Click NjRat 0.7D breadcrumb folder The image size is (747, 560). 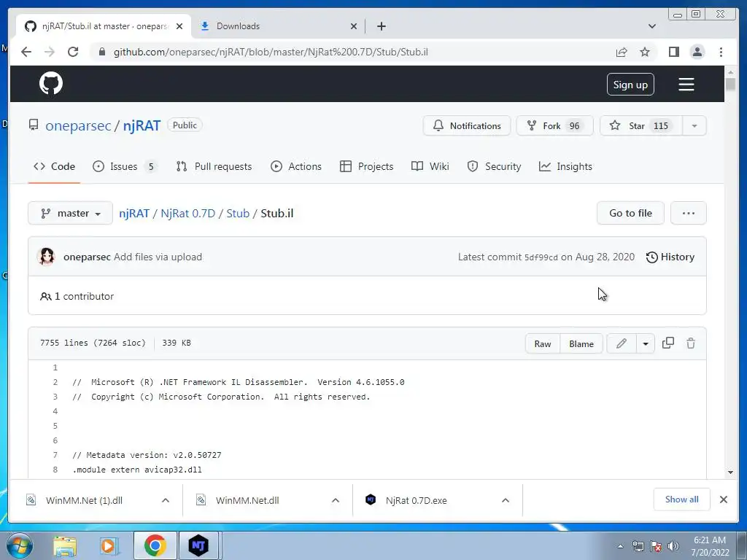click(x=187, y=213)
